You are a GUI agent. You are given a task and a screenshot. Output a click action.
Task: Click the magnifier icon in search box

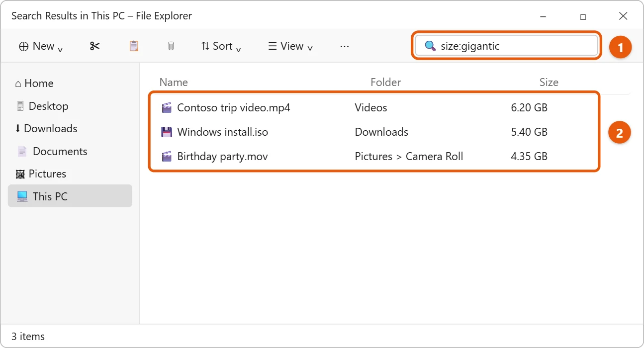pyautogui.click(x=430, y=46)
